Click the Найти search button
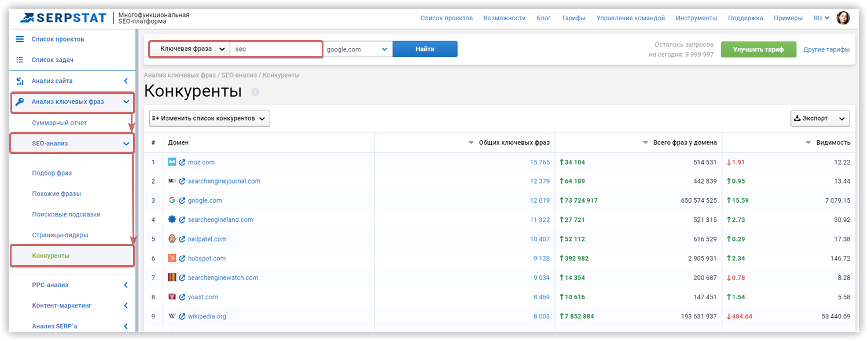Image resolution: width=868 pixels, height=341 pixels. pos(425,49)
